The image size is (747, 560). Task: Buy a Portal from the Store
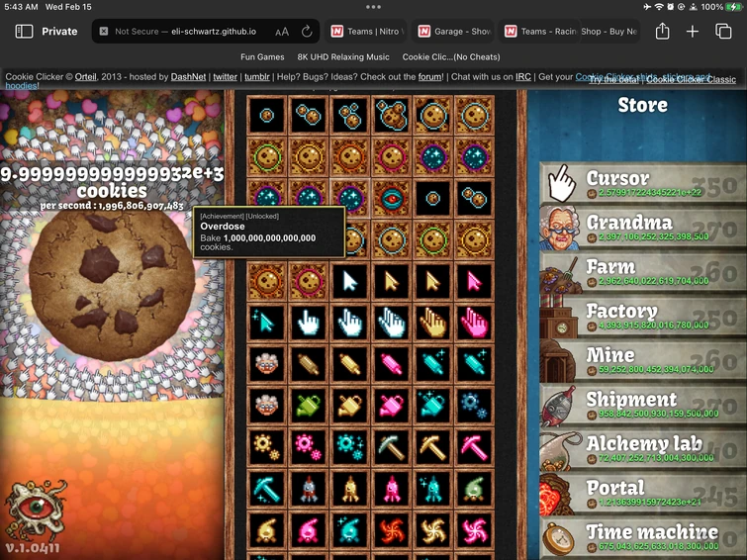[643, 494]
